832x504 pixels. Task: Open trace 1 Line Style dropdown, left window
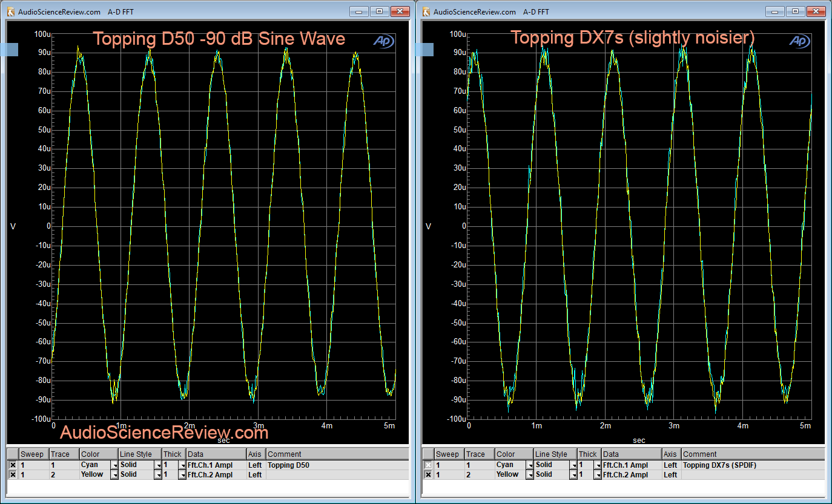[158, 465]
